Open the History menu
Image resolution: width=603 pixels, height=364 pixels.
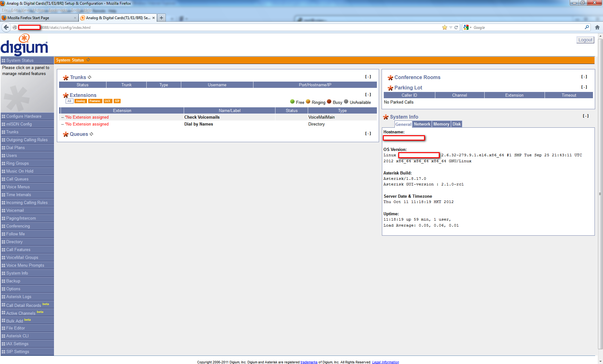coord(39,10)
